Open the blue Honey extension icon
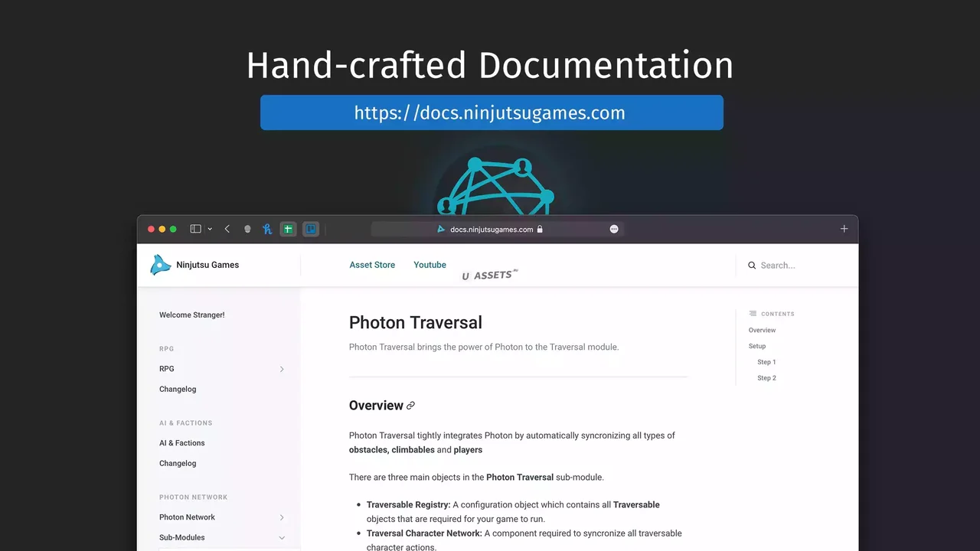980x551 pixels. pyautogui.click(x=267, y=229)
